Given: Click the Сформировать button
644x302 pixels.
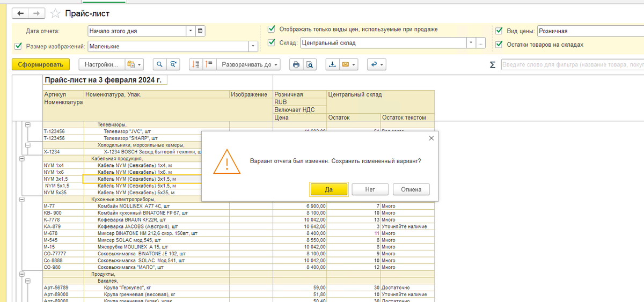Looking at the screenshot, I should [x=41, y=64].
